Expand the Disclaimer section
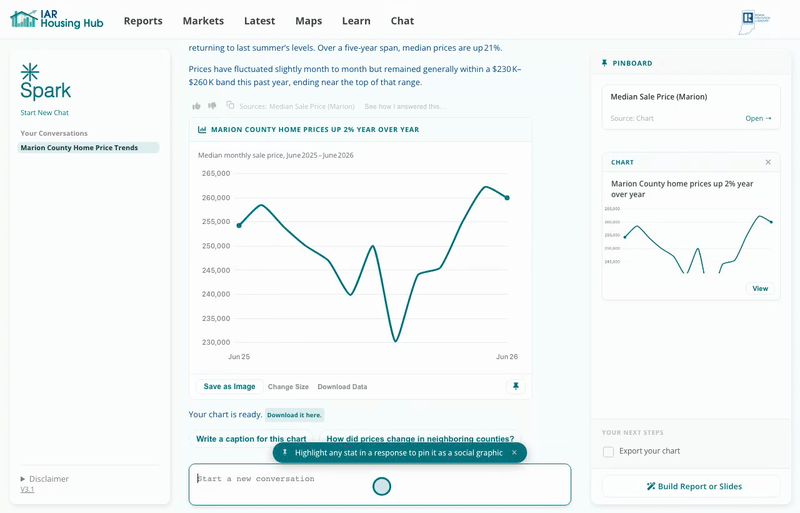 pos(44,479)
